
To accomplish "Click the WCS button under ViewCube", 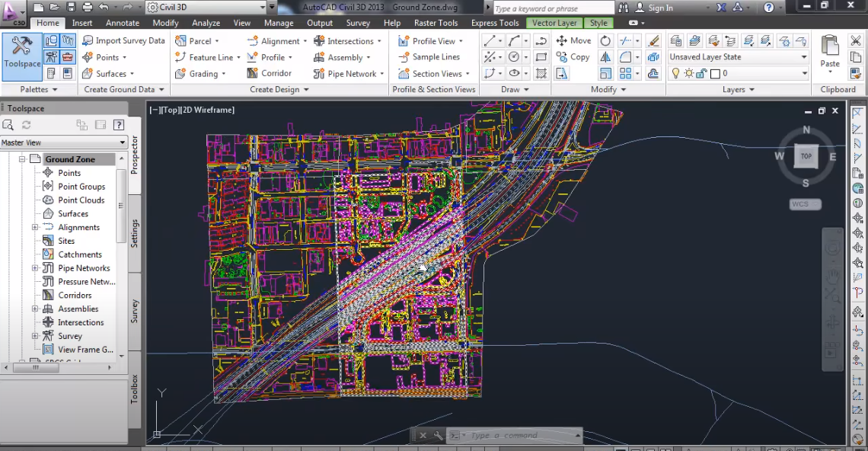I will point(805,204).
